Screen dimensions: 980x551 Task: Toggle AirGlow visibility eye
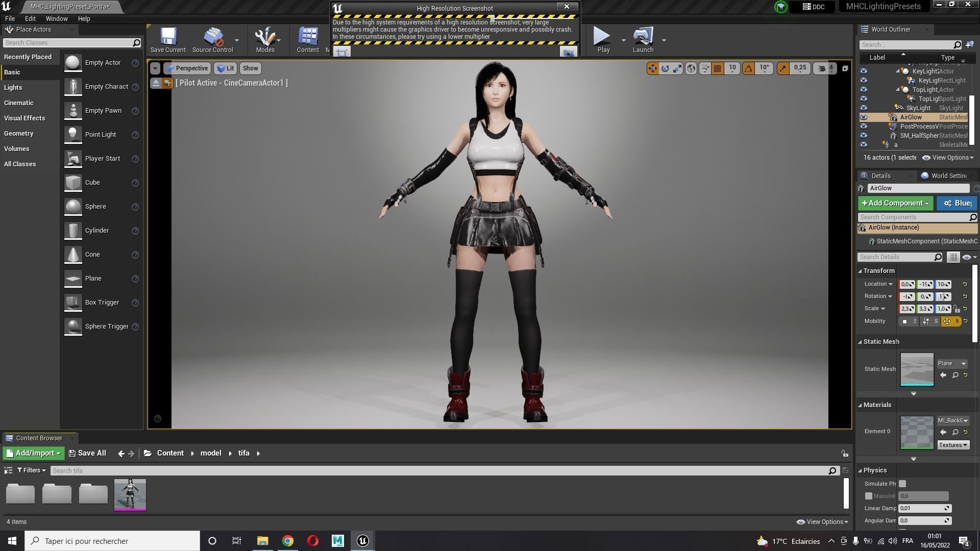864,117
